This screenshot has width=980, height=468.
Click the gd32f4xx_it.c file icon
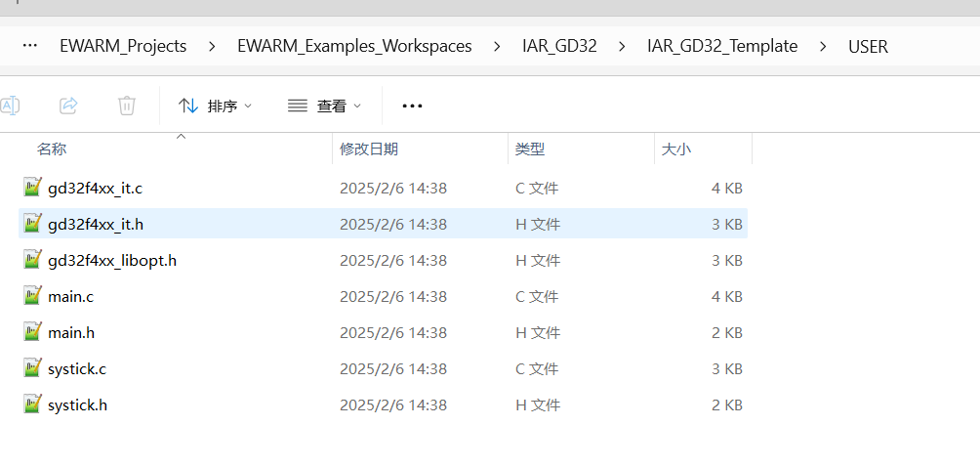32,187
